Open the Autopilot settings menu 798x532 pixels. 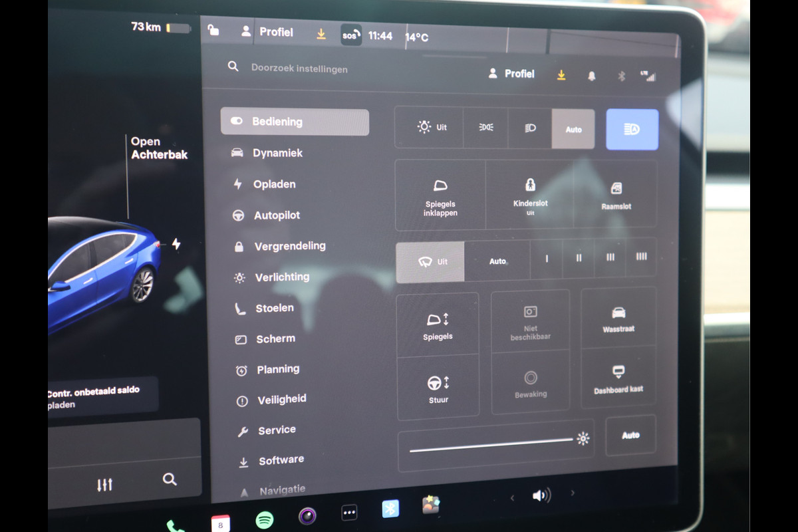tap(277, 215)
